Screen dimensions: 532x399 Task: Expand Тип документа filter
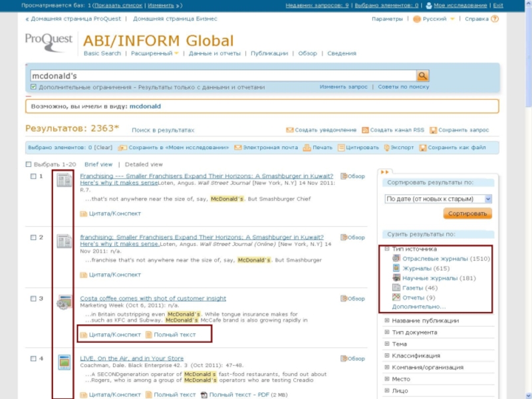coord(387,332)
